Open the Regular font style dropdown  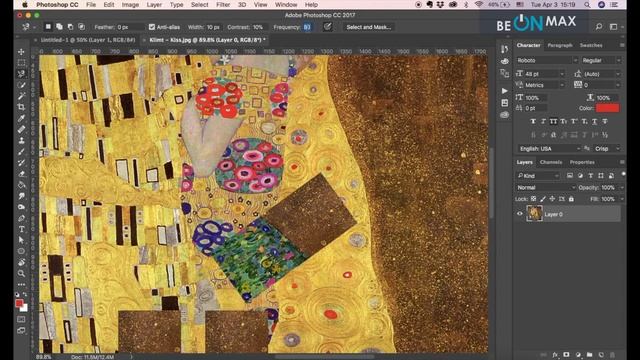(x=601, y=60)
